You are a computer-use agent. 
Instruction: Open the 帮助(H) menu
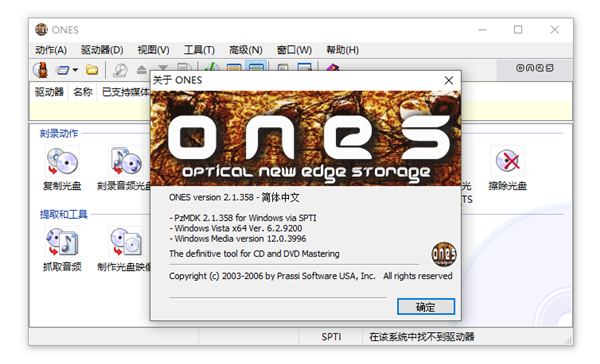342,50
